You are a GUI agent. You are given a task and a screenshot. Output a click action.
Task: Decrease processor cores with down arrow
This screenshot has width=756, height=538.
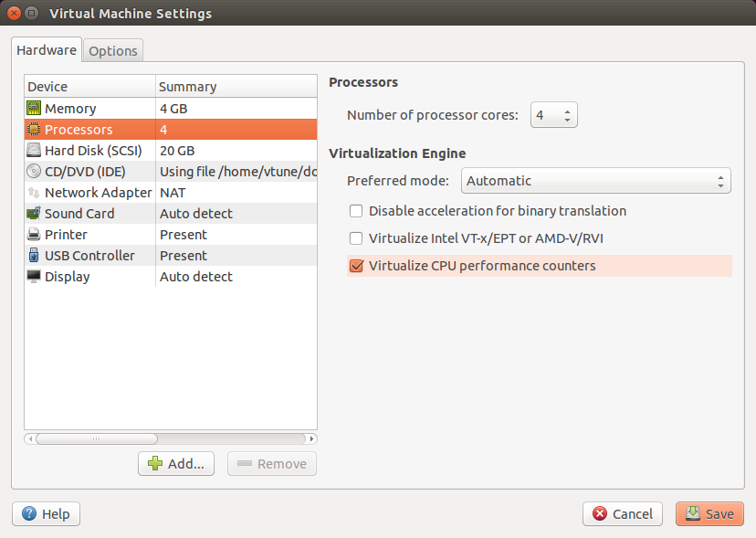click(568, 121)
